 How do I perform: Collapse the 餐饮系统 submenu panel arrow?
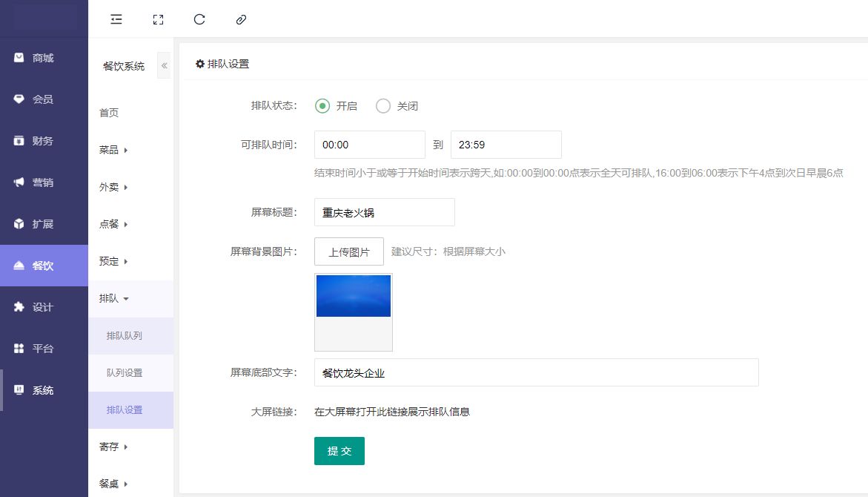pos(164,66)
